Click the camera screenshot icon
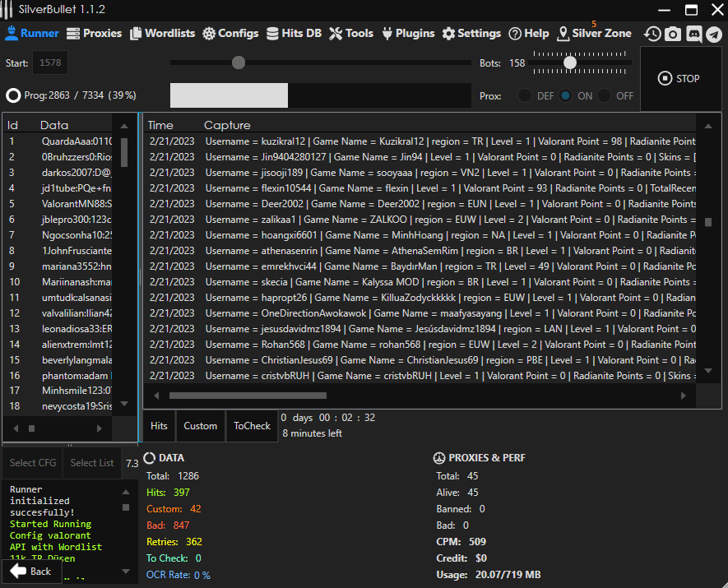The width and height of the screenshot is (728, 588). coord(673,34)
